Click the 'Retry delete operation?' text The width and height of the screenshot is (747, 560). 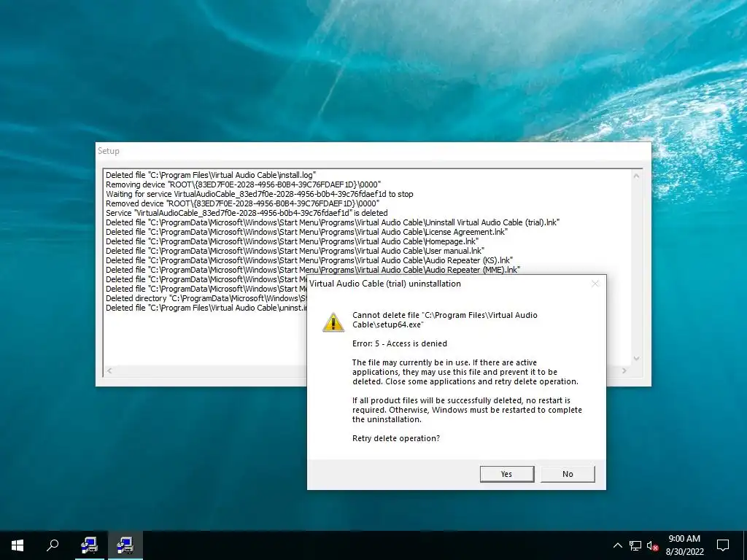tap(396, 438)
